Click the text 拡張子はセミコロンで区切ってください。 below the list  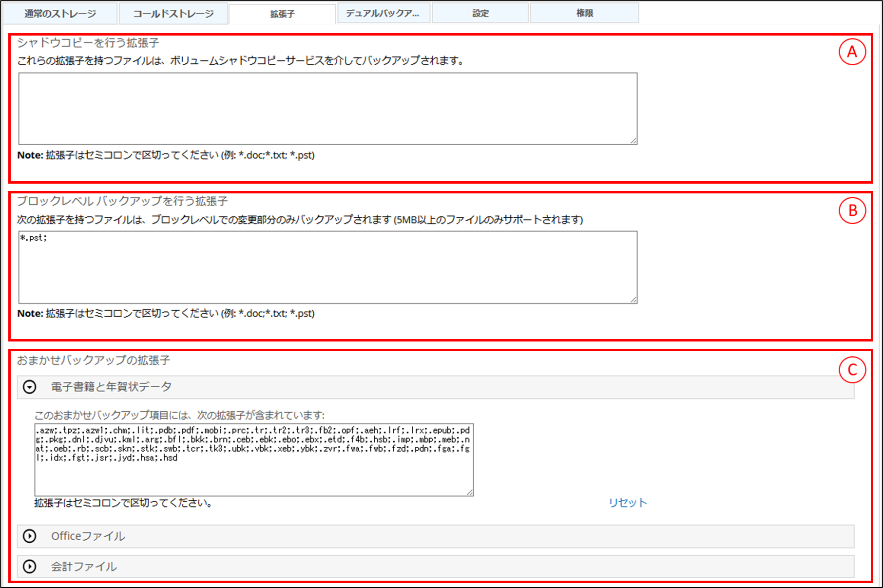[x=124, y=503]
